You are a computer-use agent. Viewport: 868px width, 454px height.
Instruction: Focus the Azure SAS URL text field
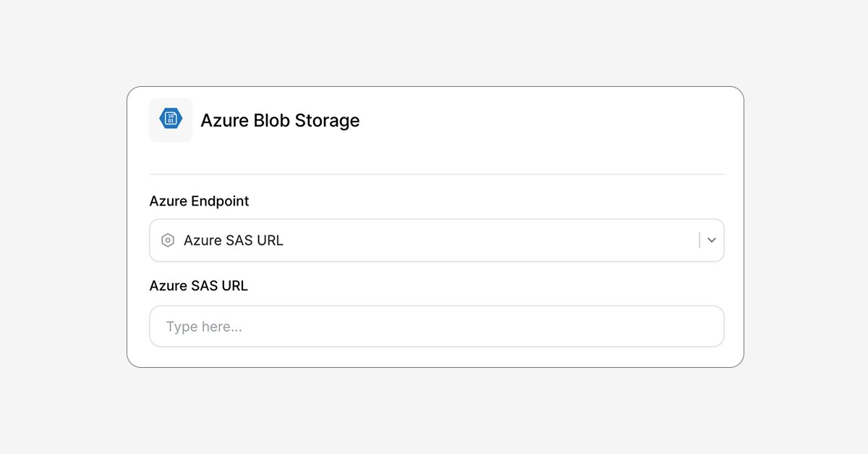(x=437, y=326)
